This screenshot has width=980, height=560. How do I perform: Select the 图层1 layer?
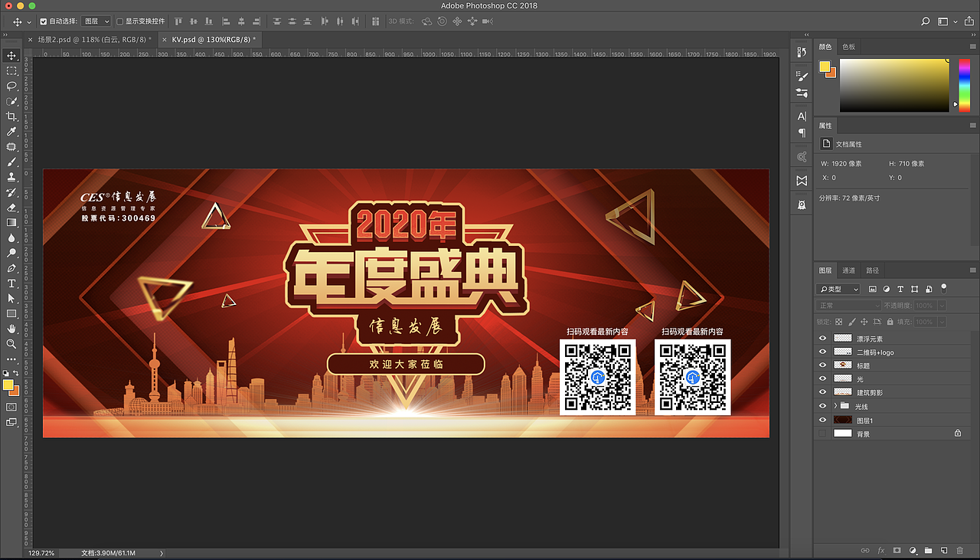[x=866, y=419]
